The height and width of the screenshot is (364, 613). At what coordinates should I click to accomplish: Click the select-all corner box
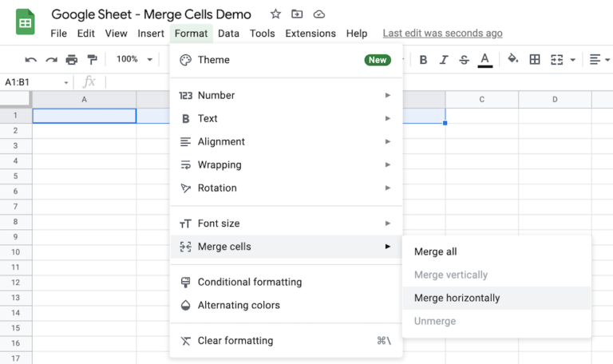coord(15,99)
